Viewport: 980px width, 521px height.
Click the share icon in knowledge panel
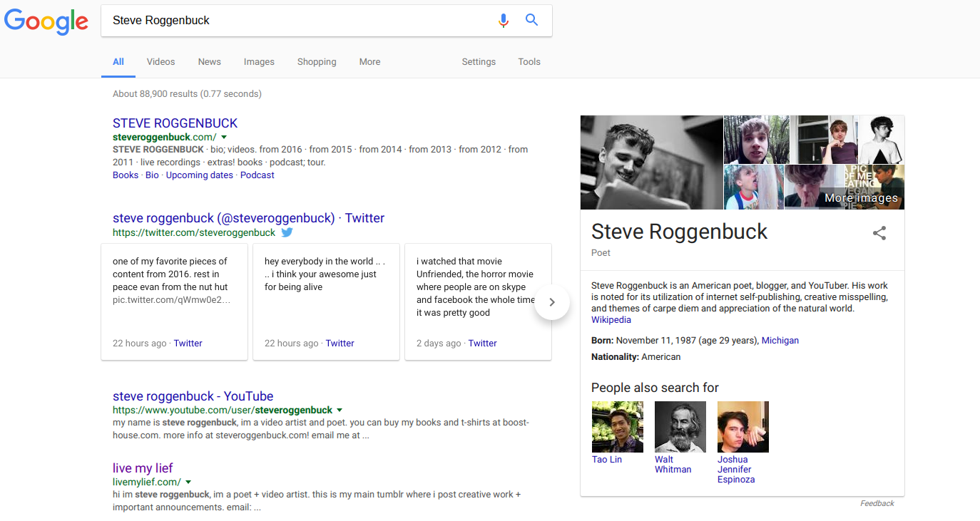(879, 233)
